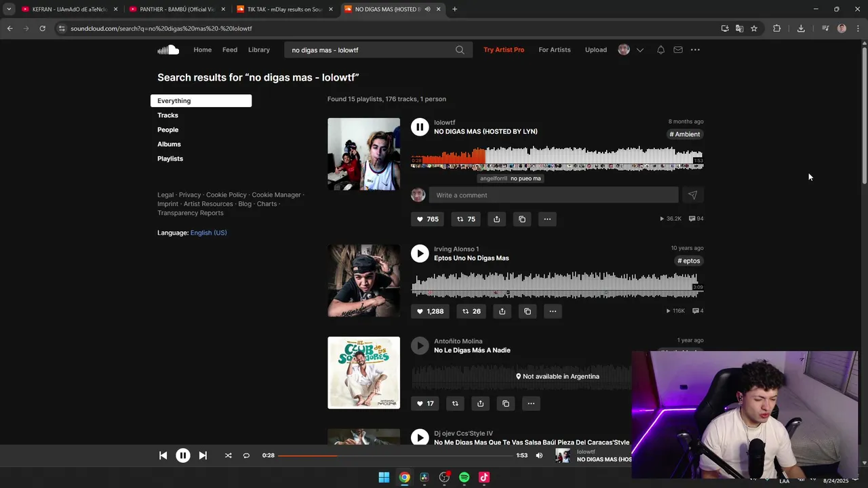Open NO DIGAS MAS cover thumbnail
Screen dimensions: 868x488
pyautogui.click(x=363, y=154)
